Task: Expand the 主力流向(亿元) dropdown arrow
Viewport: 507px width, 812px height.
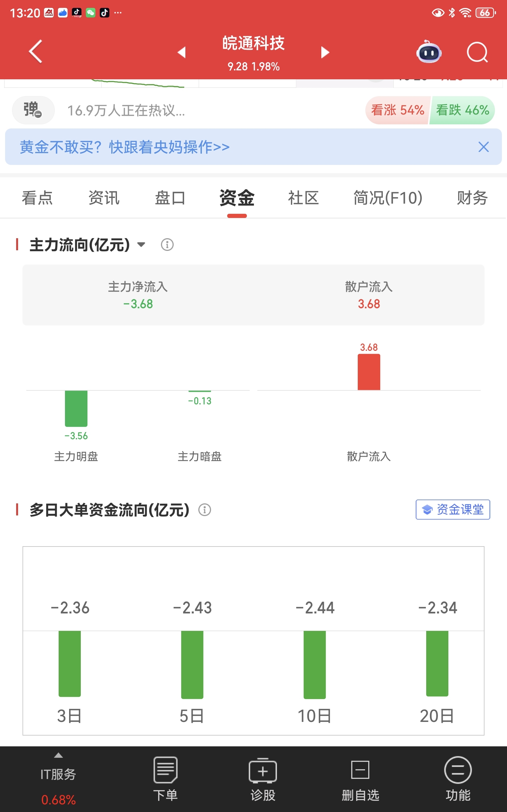Action: (142, 244)
